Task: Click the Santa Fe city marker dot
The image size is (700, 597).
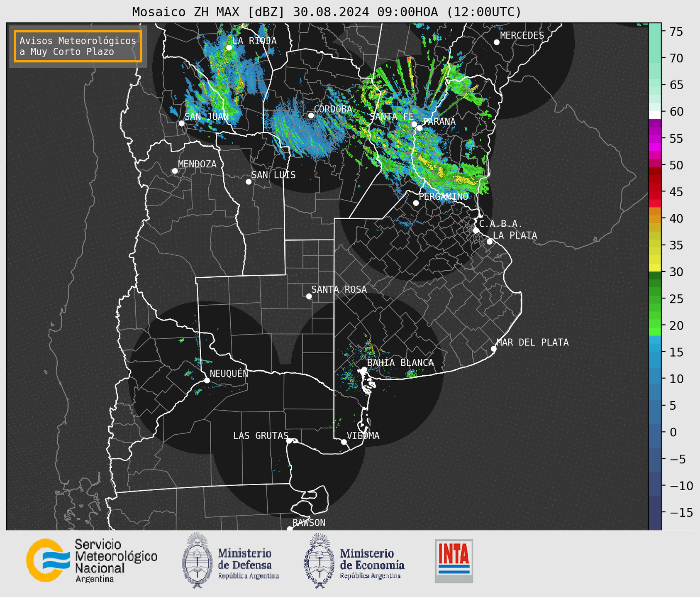Action: [x=414, y=124]
